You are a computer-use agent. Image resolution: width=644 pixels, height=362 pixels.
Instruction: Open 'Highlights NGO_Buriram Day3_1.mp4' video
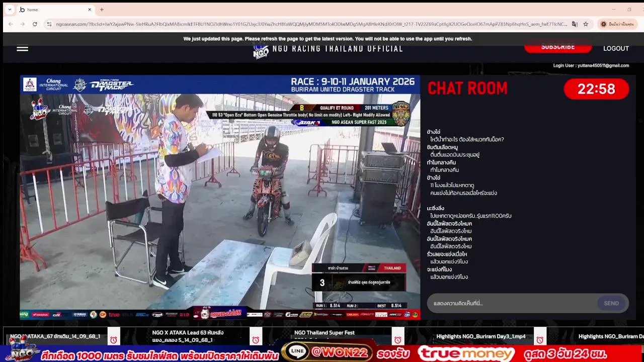(x=481, y=336)
